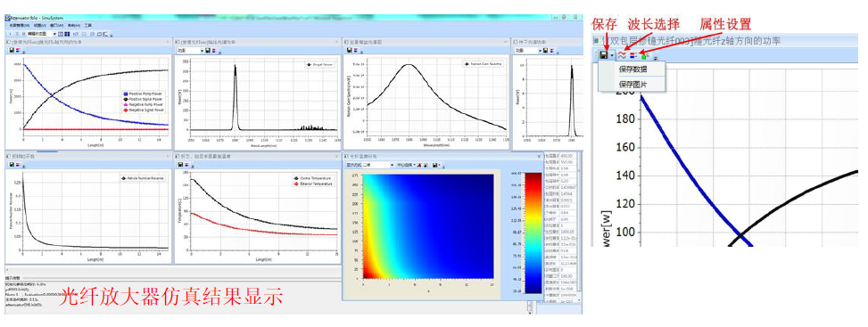Open the wavelength selection wave icon

coord(622,55)
